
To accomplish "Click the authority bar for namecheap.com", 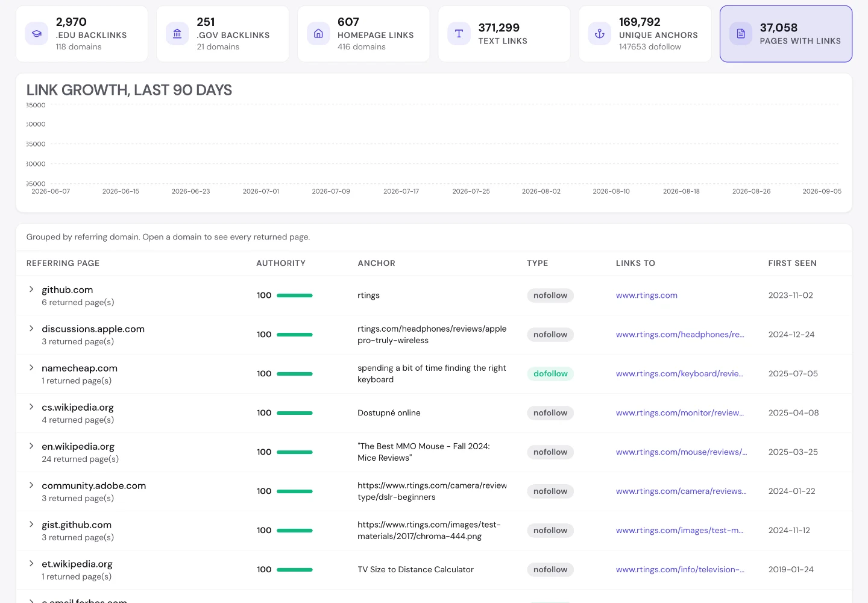I will (x=295, y=374).
